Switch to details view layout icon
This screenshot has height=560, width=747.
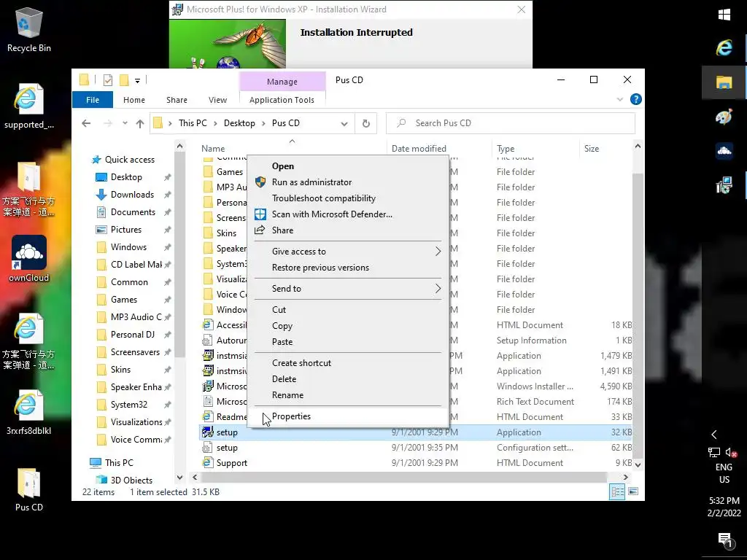[x=617, y=491]
